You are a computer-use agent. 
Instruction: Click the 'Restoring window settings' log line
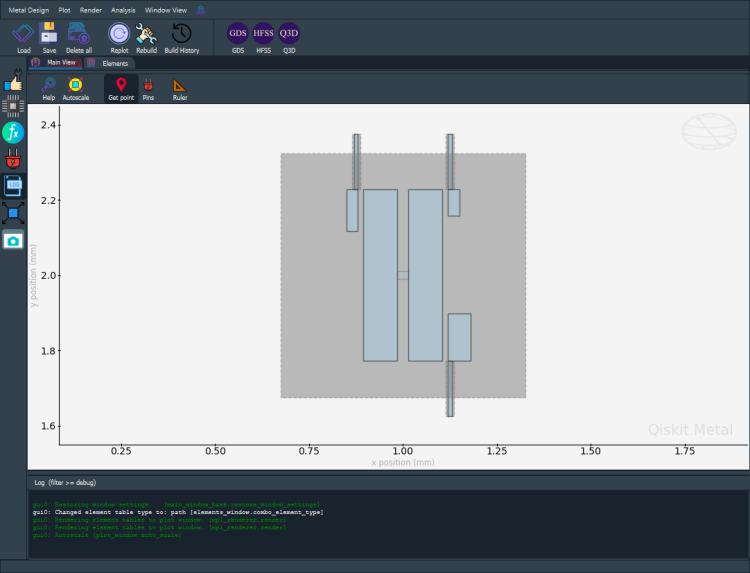click(176, 505)
